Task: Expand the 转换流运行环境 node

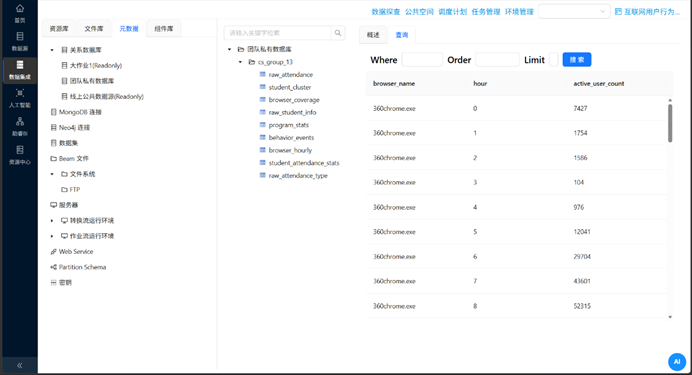Action: (52, 220)
